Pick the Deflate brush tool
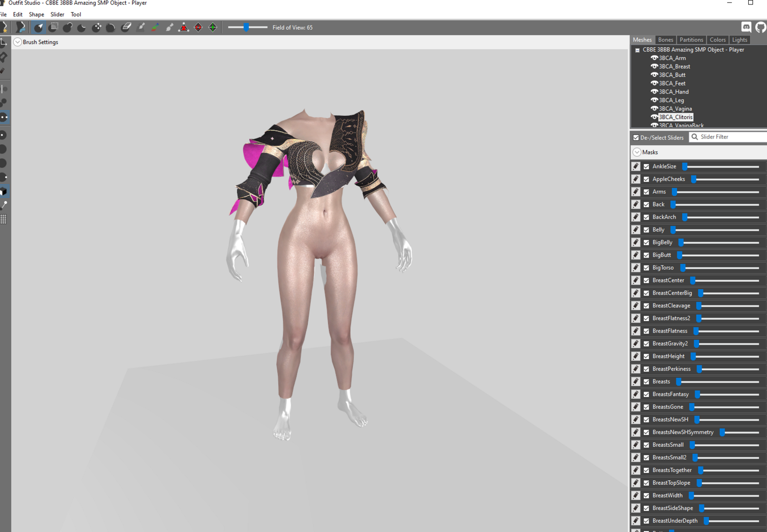The width and height of the screenshot is (767, 532). pos(82,28)
